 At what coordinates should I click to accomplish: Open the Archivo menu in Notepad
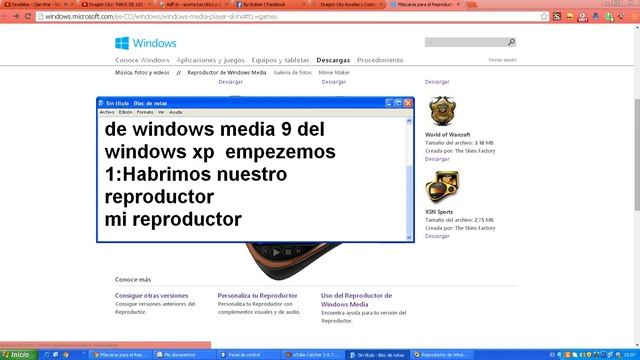107,112
